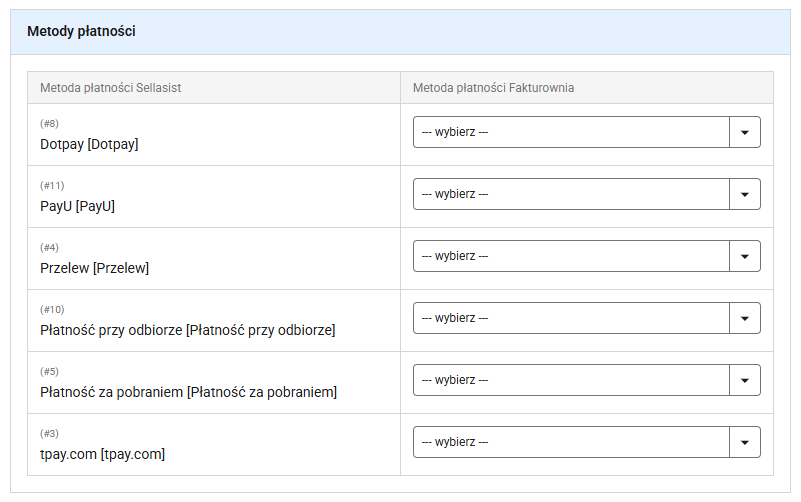Screen dimensions: 801x502
Task: Select the PayU [PayU] row label
Action: point(78,206)
